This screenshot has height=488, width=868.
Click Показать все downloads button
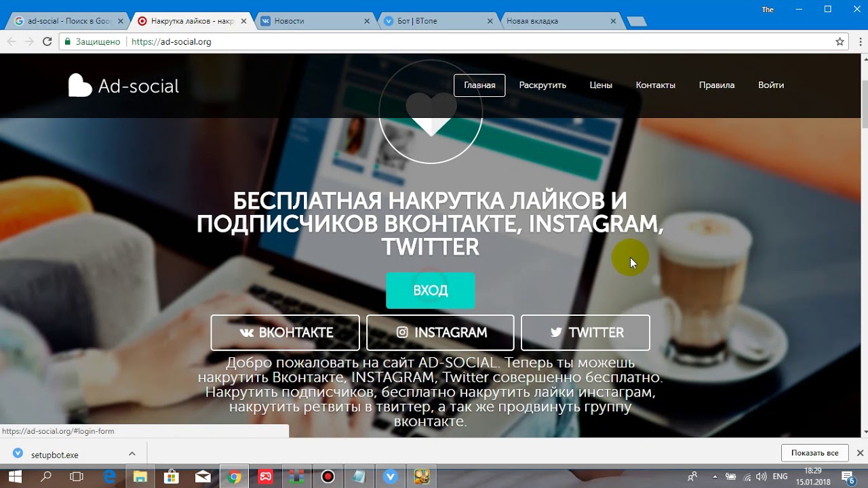[x=814, y=453]
